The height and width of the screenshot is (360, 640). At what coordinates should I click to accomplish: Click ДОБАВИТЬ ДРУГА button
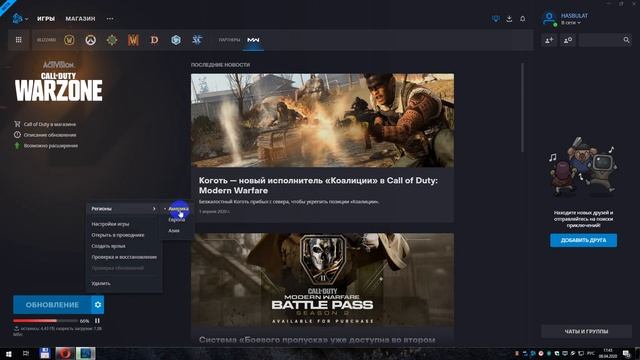(x=583, y=240)
